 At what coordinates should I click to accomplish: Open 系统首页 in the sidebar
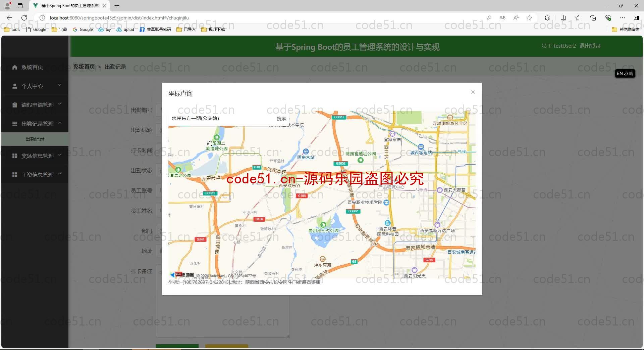[x=35, y=67]
